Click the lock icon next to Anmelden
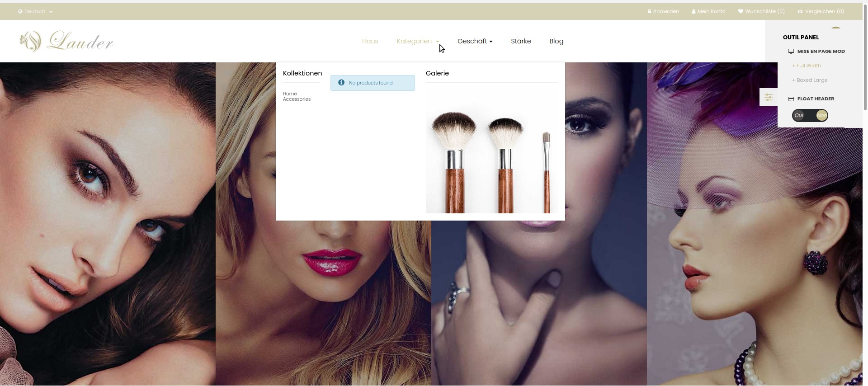The width and height of the screenshot is (868, 386). click(x=649, y=11)
